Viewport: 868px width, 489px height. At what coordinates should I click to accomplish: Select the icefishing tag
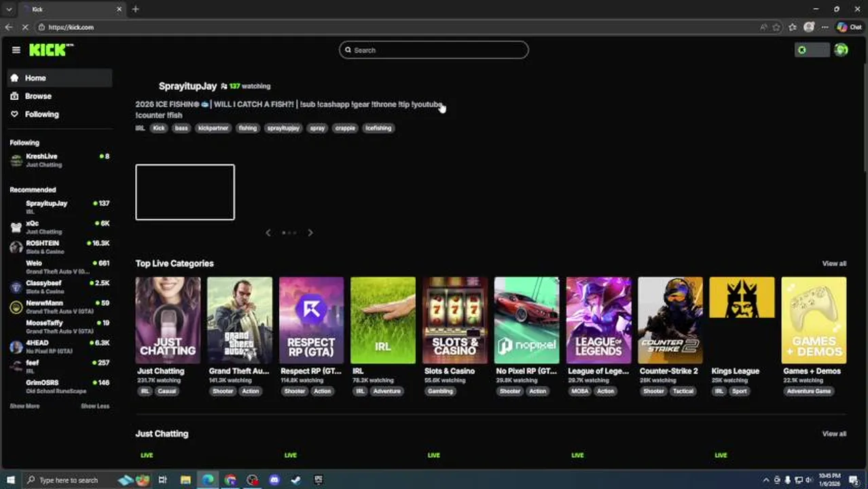[x=378, y=128]
